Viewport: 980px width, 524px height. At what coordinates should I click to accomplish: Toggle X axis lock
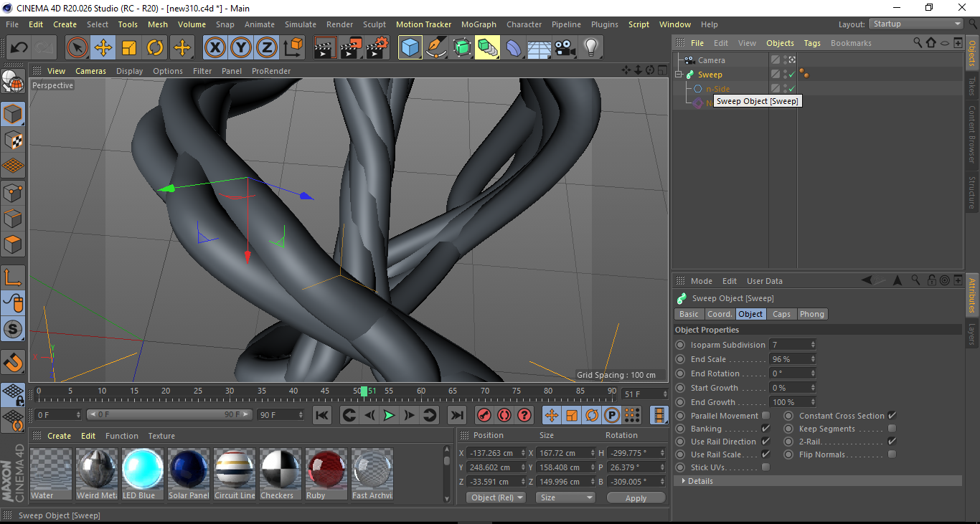point(215,48)
